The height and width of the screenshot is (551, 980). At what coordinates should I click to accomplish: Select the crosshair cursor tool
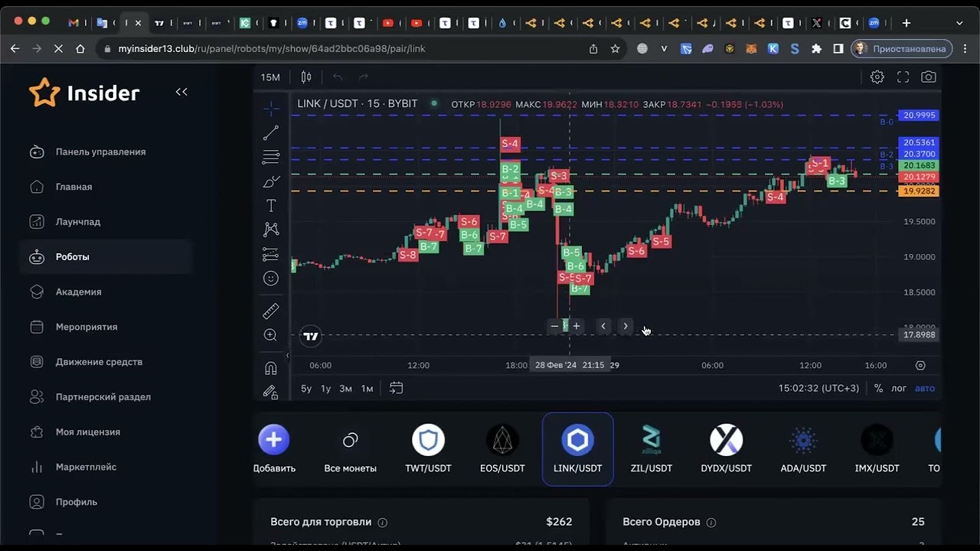coord(271,109)
